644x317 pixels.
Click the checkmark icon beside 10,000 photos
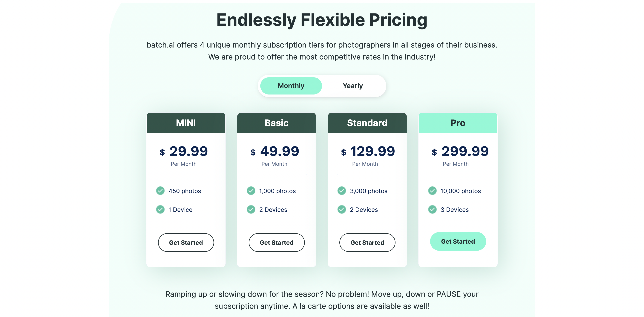click(x=433, y=191)
